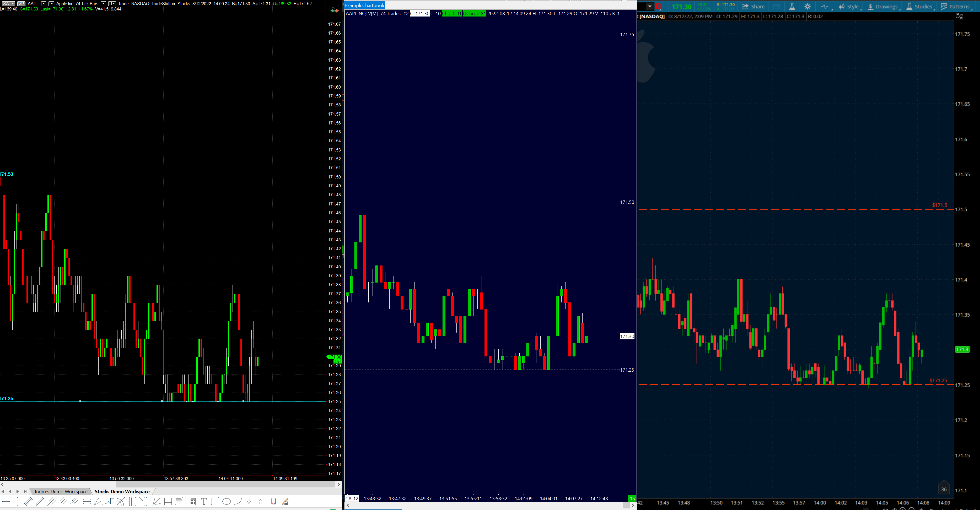Select the horizontal line drawing tool

point(6,501)
